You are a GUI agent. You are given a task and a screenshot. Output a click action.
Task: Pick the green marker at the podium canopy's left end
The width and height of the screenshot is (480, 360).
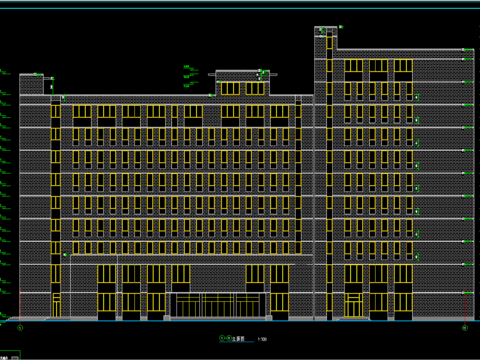(x=66, y=255)
